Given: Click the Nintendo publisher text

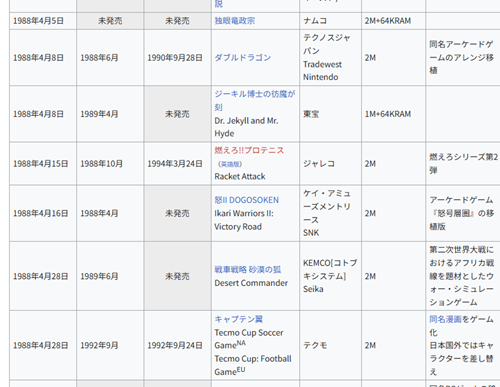Looking at the screenshot, I should 320,77.
